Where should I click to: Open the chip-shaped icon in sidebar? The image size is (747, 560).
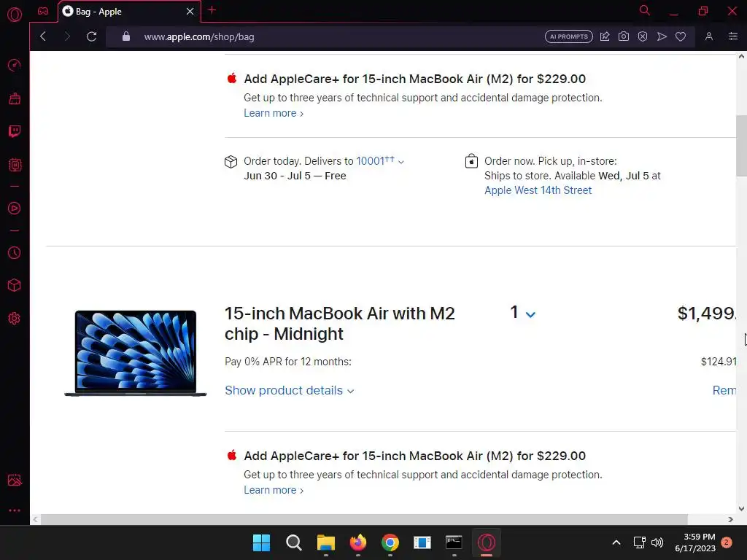click(x=15, y=165)
